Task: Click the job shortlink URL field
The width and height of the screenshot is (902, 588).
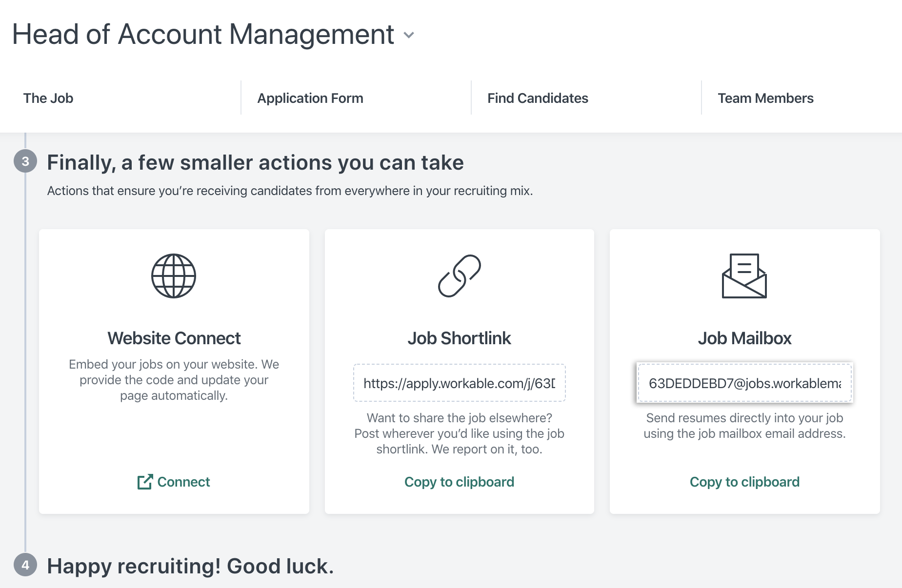Action: (460, 383)
